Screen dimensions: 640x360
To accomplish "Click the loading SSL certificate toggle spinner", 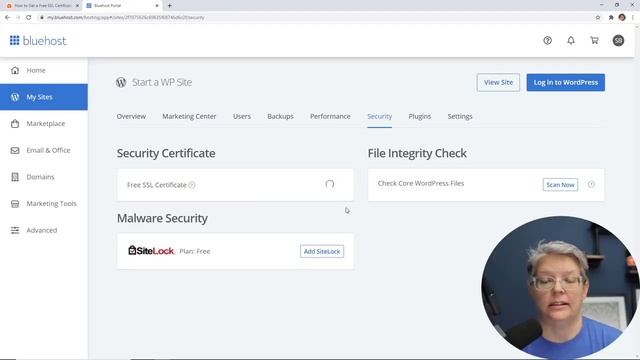I will (x=330, y=184).
